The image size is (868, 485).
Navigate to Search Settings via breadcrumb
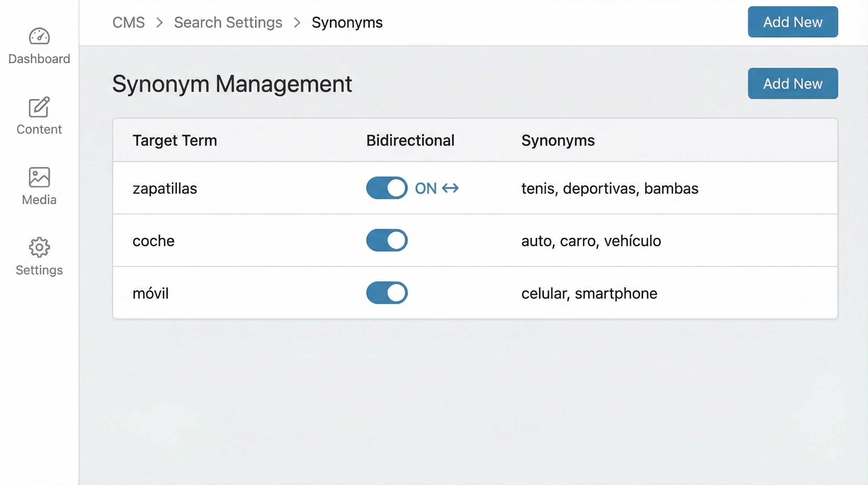pos(228,22)
